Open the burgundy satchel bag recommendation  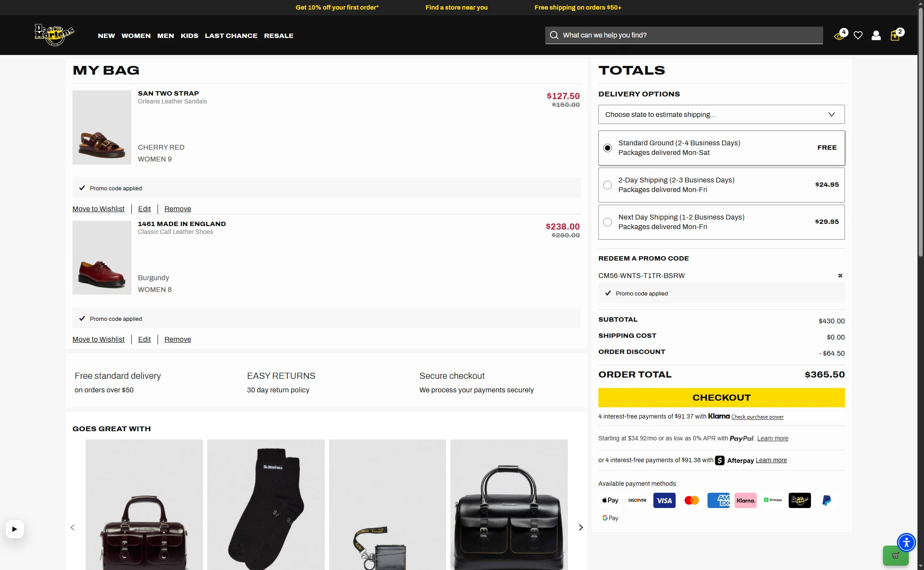144,505
